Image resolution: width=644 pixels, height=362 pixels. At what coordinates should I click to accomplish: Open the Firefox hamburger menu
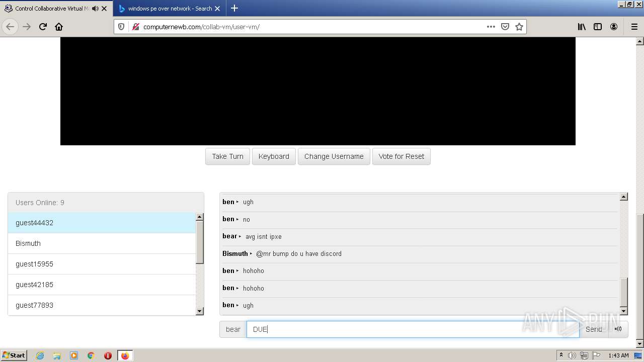[634, 27]
